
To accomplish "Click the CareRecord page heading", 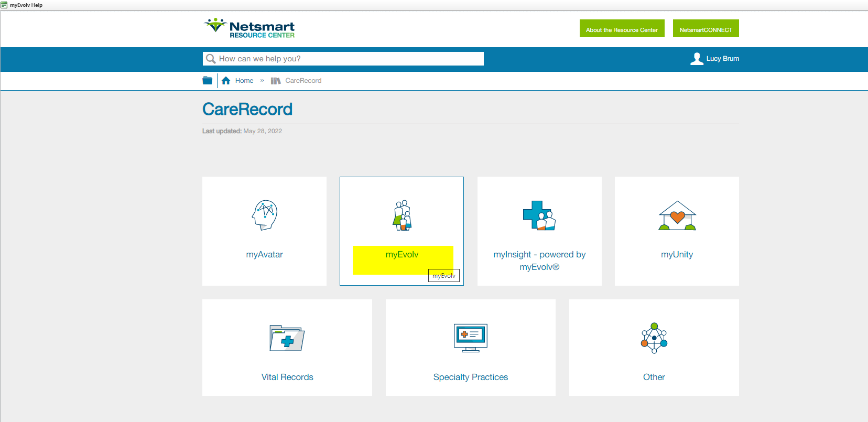I will [x=247, y=109].
